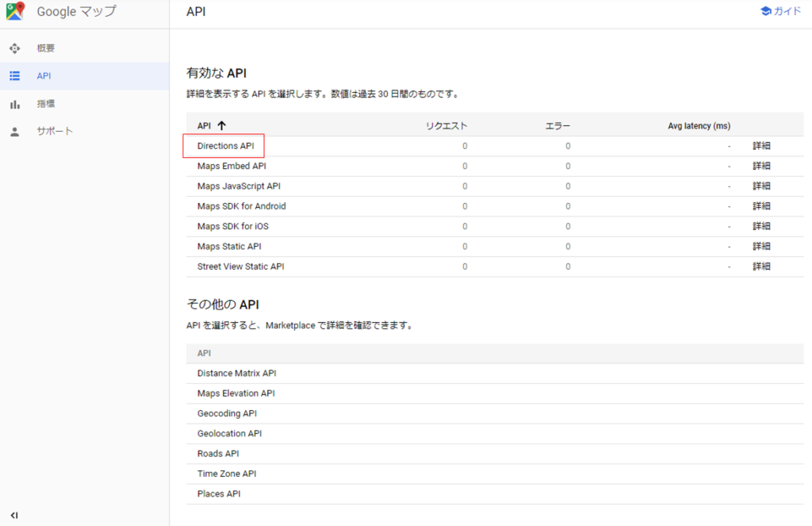Sort by エラー column header

557,125
